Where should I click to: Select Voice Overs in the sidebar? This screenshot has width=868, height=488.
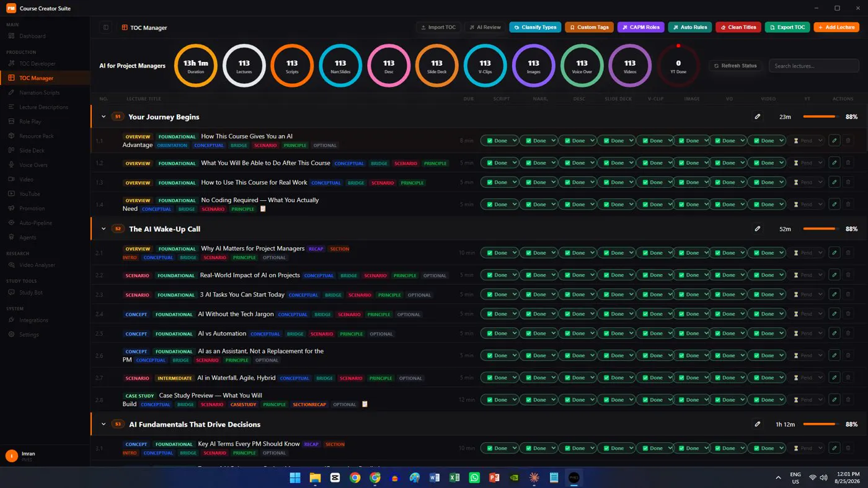(33, 165)
